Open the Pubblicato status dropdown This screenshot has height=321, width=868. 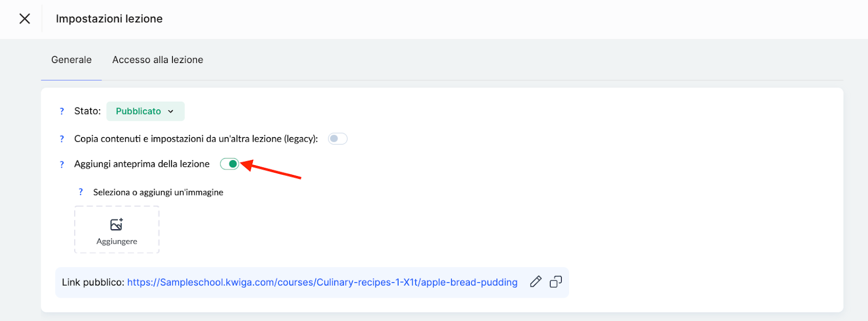145,111
